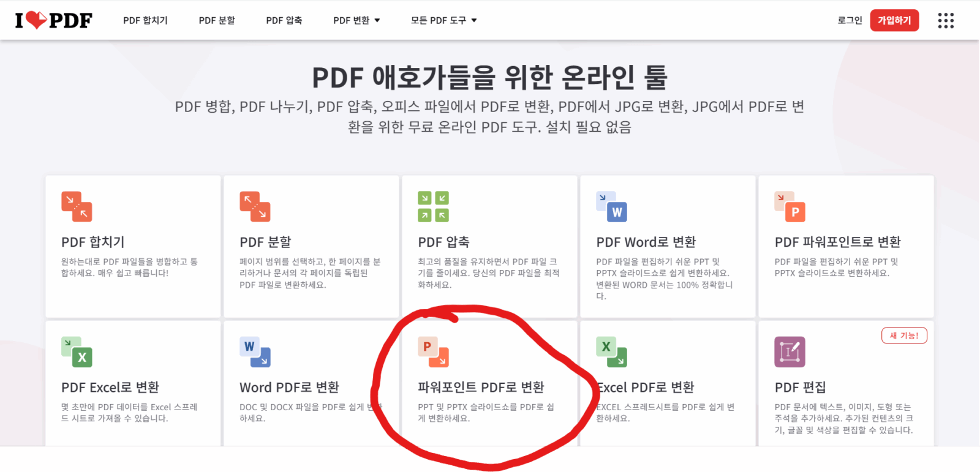980x472 pixels.
Task: Click the Word PDF로 변환 description text
Action: coord(311,413)
